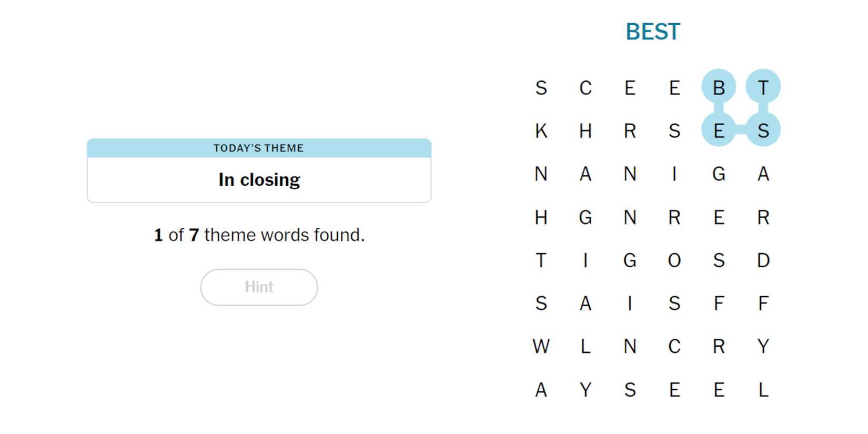Select the letter K tile
Screen dimensions: 868x434
click(x=541, y=130)
